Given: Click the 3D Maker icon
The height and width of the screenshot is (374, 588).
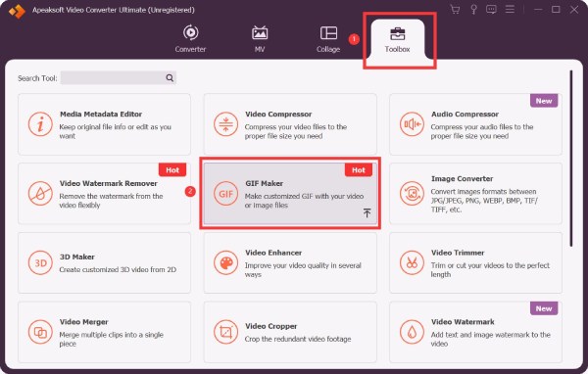Looking at the screenshot, I should pos(40,262).
